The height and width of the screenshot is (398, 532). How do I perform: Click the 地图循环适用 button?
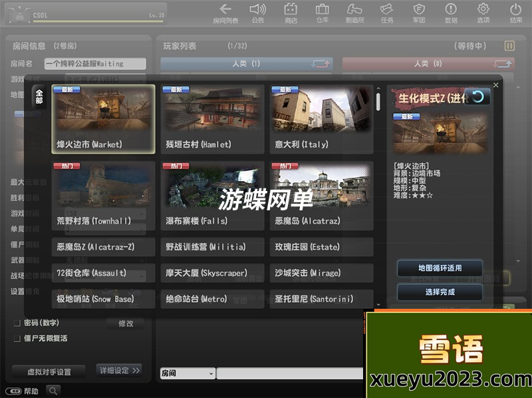440,268
